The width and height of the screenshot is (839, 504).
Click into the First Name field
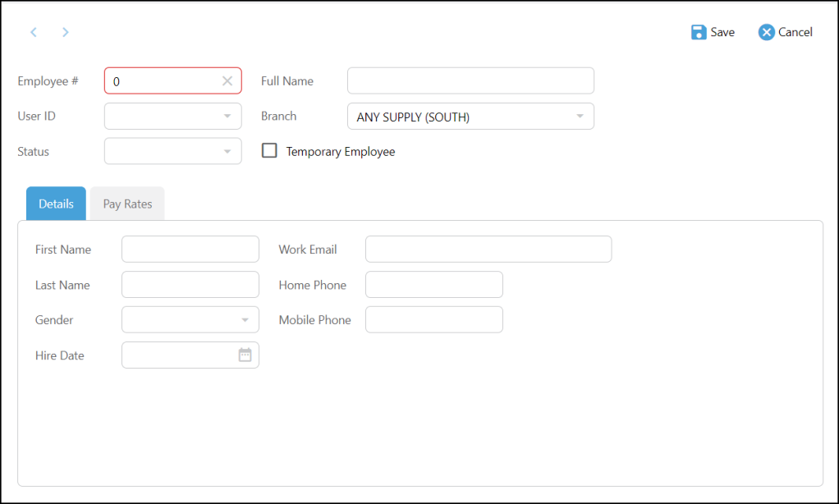pos(190,250)
